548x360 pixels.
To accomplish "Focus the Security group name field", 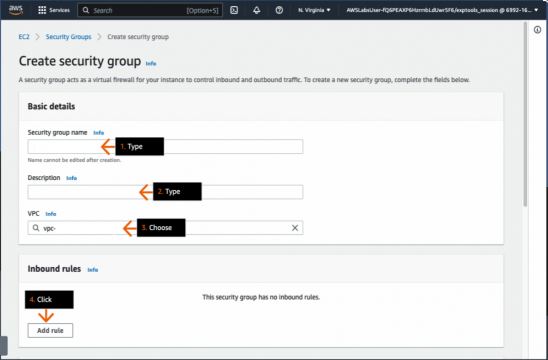I will coord(165,146).
